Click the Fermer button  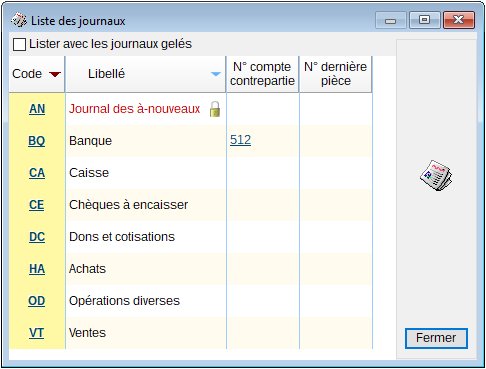[436, 338]
